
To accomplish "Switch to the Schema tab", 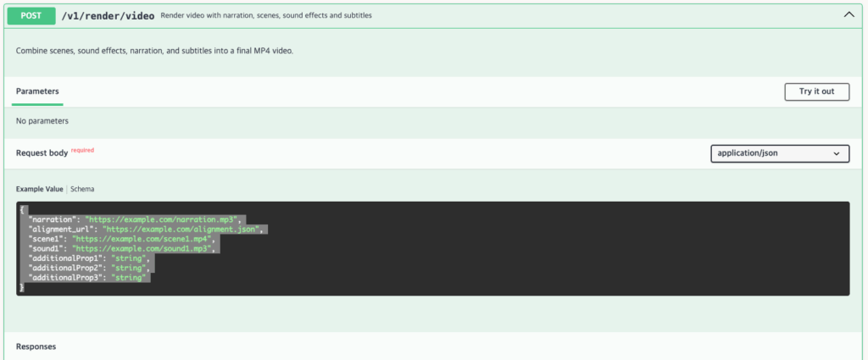I will point(82,189).
